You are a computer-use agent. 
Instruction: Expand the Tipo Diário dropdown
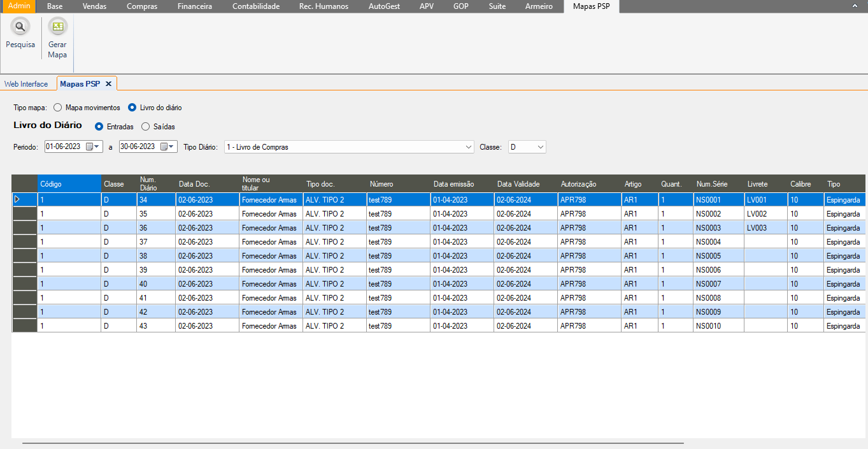(x=469, y=147)
